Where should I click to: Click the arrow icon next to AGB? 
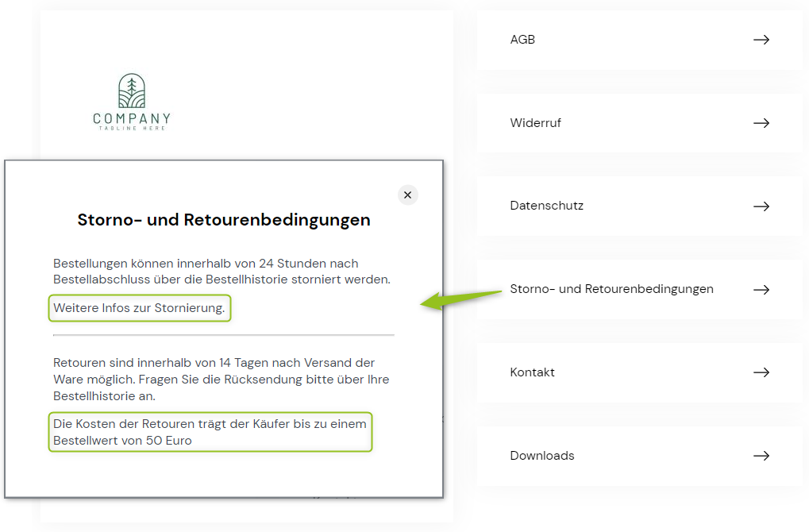761,40
